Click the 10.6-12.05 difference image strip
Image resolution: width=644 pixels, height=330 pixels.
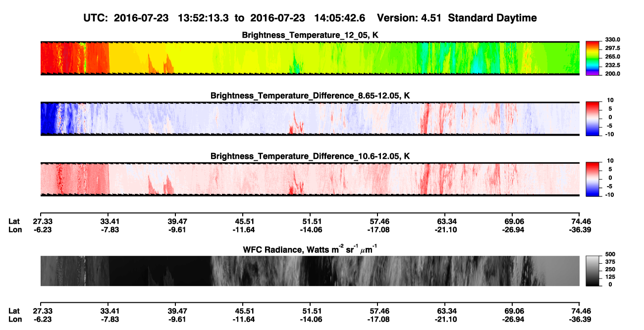pos(310,180)
